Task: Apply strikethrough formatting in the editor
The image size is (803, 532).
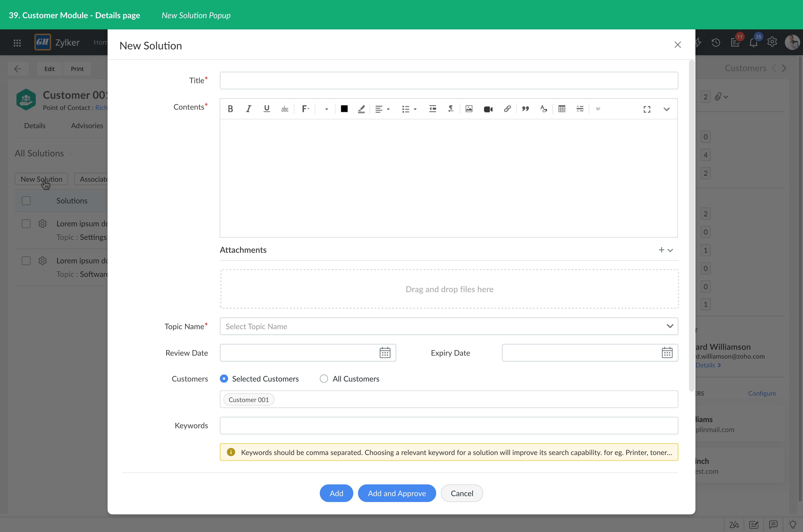Action: tap(285, 109)
